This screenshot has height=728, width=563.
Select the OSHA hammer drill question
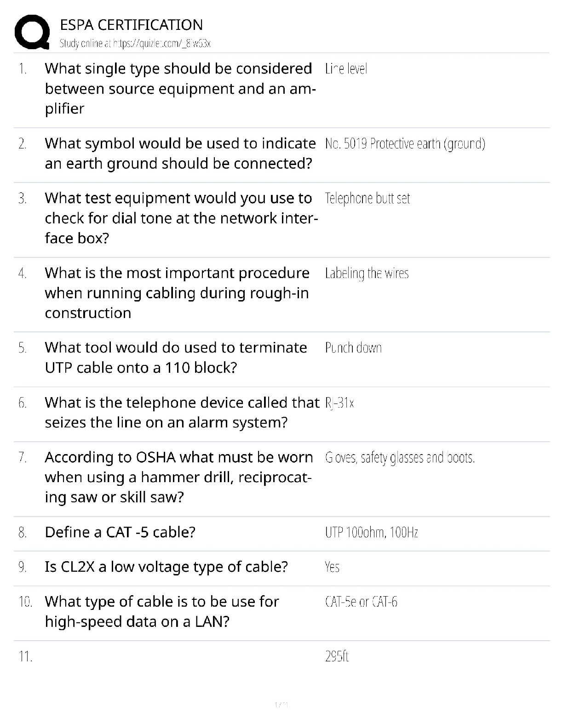click(178, 478)
